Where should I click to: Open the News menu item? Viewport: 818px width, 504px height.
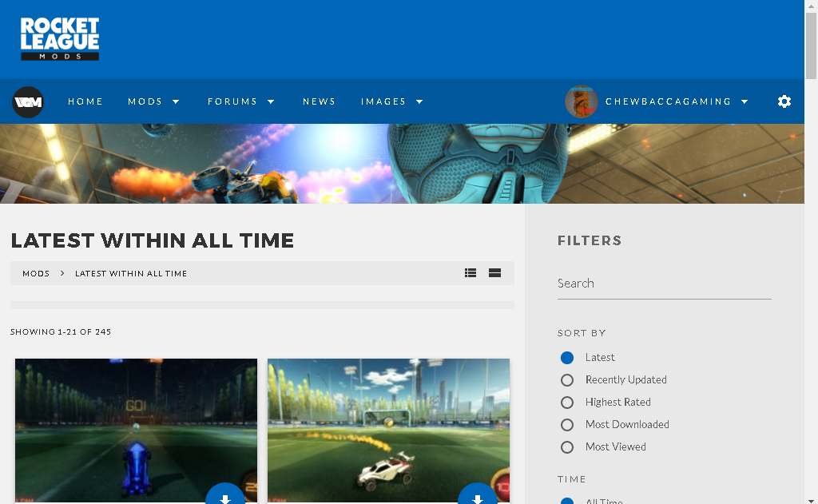[x=320, y=101]
